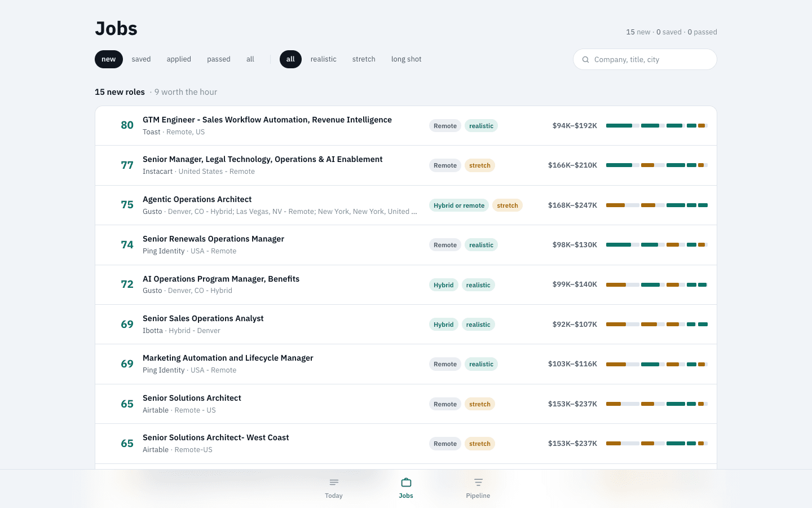Click the realistic tag on Ibotta row

[x=478, y=325]
